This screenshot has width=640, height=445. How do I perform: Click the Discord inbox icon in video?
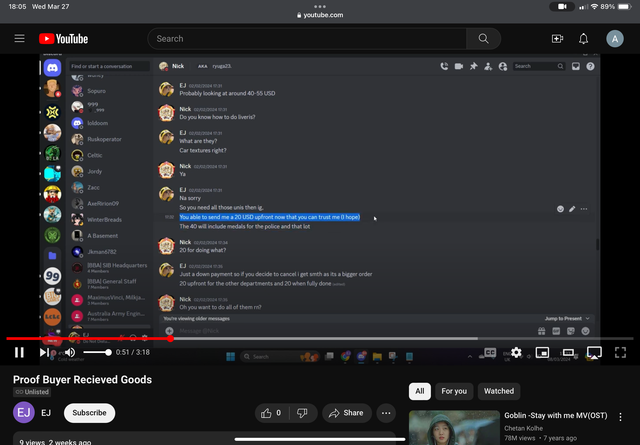(x=576, y=66)
